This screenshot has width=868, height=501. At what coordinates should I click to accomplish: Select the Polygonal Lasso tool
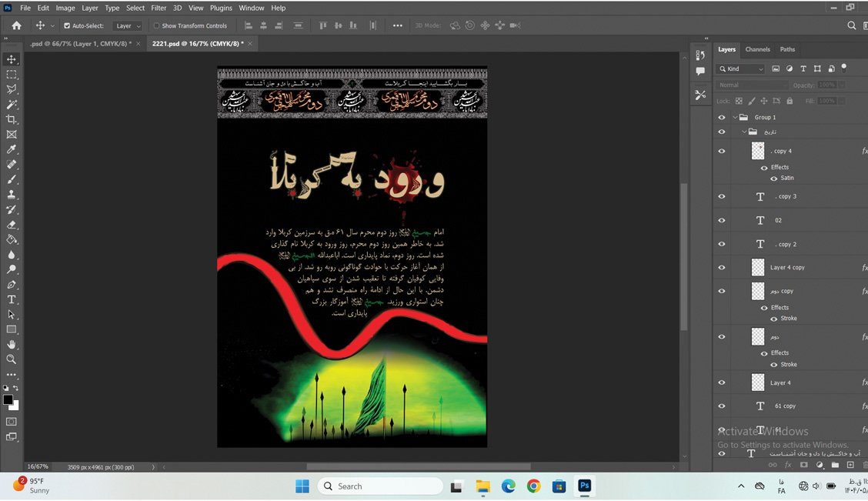[11, 89]
